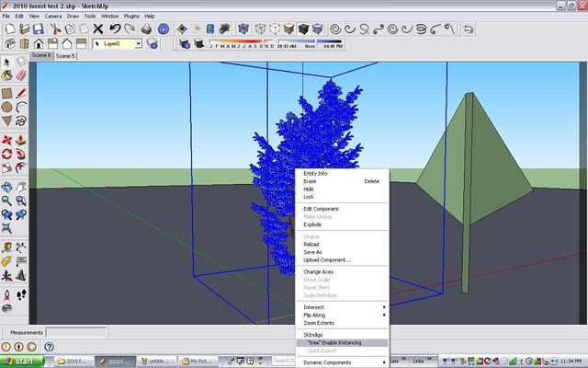The width and height of the screenshot is (588, 368).
Task: Select the Zoom magnifier tool
Action: click(6, 201)
